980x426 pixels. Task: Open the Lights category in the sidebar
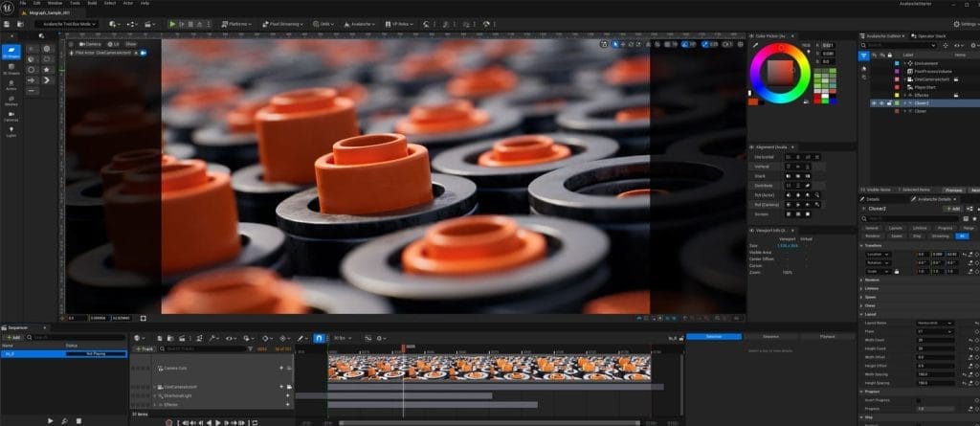12,131
